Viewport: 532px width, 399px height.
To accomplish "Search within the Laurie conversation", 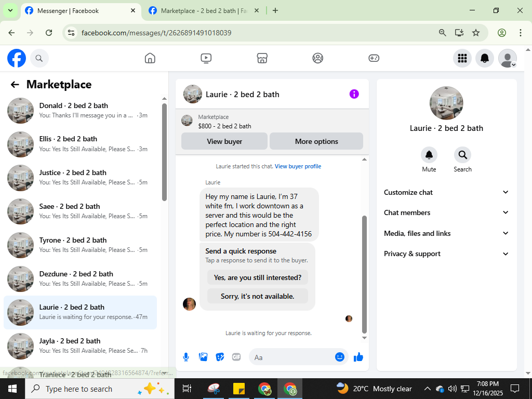I will (x=462, y=155).
